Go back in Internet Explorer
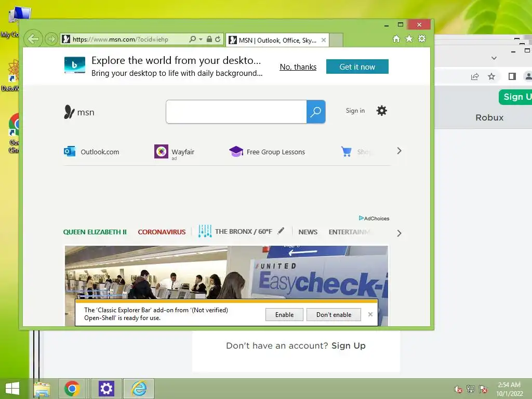532x399 pixels. 33,39
